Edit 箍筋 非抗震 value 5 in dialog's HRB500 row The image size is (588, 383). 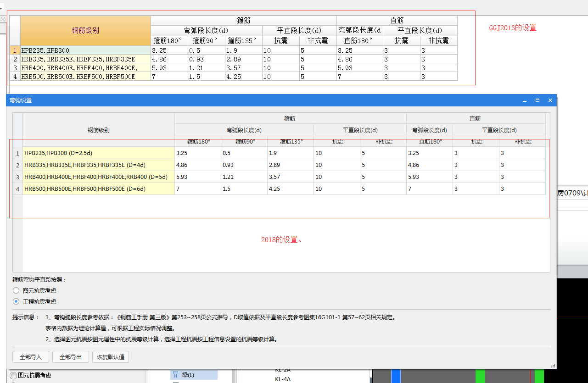click(383, 189)
